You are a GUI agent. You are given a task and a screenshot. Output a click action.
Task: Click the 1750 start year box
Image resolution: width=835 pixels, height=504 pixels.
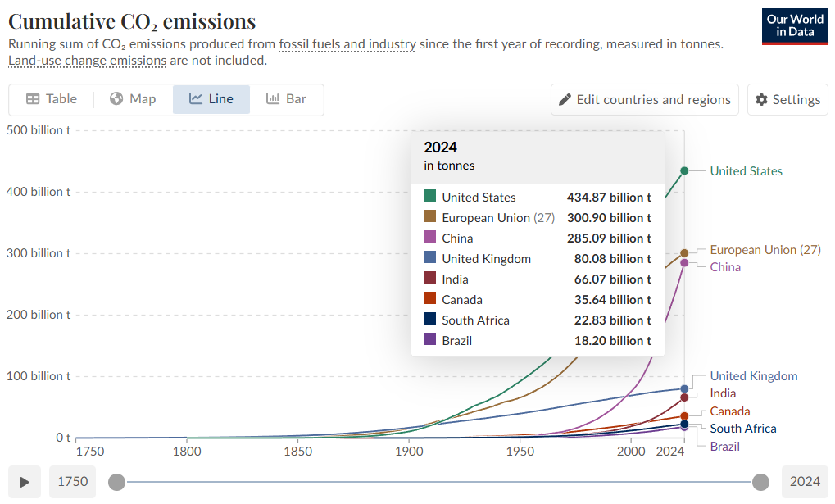point(72,482)
